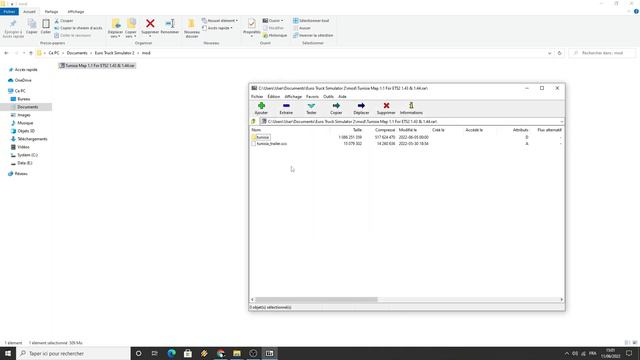Viewport: 640px width, 360px height.
Task: Click the 7-Zip archive path field
Action: coord(409,122)
